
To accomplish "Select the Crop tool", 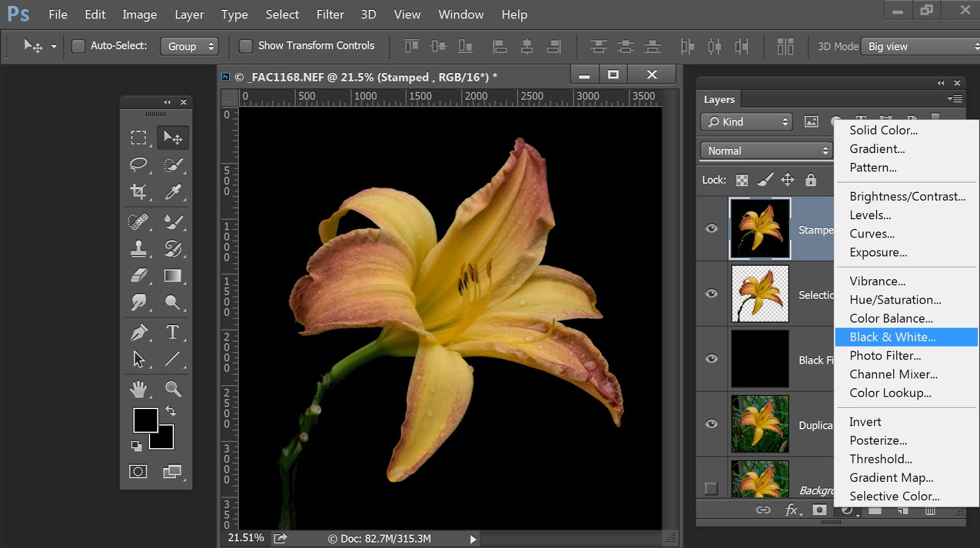I will [x=138, y=192].
